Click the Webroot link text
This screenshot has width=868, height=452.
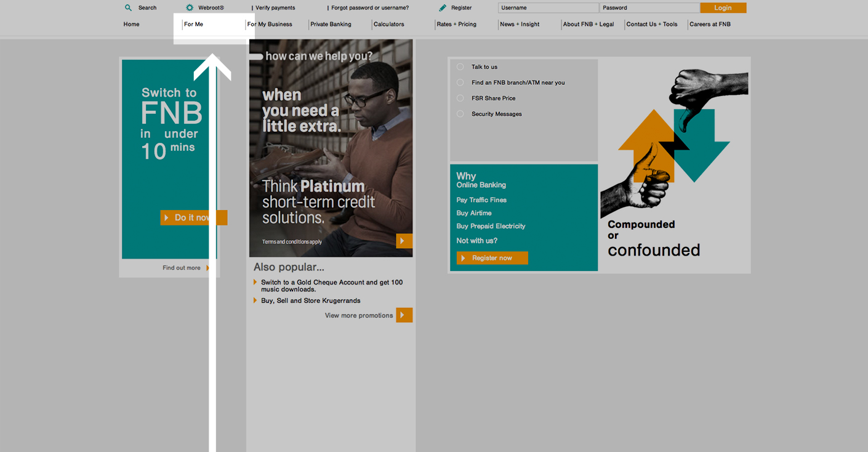(x=211, y=8)
